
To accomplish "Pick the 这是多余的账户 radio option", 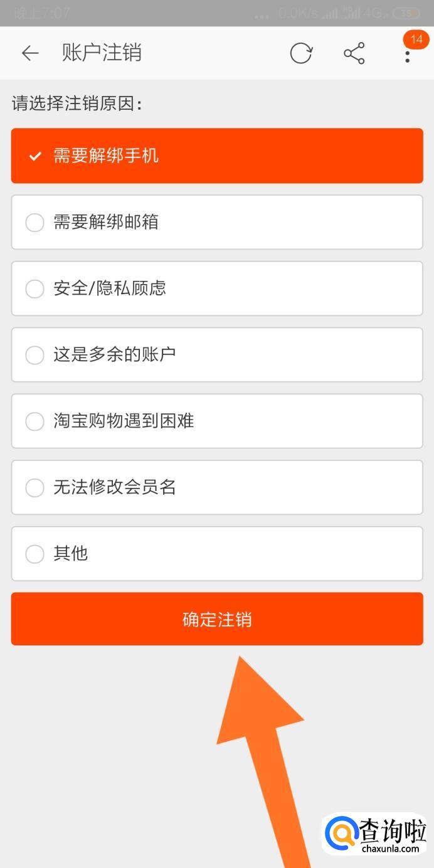I will tap(34, 355).
